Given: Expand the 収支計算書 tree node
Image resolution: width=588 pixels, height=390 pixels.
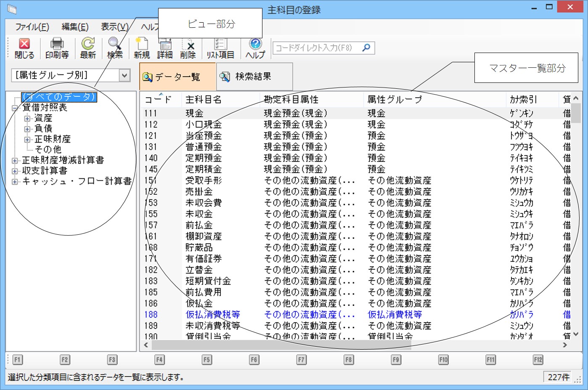Looking at the screenshot, I should (15, 171).
